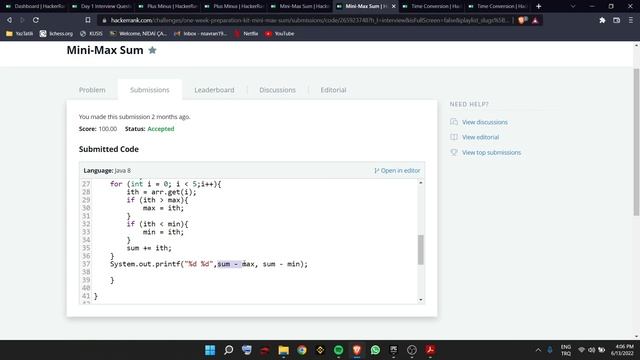640x360 pixels.
Task: Open WhatsApp from the taskbar
Action: [x=375, y=350]
